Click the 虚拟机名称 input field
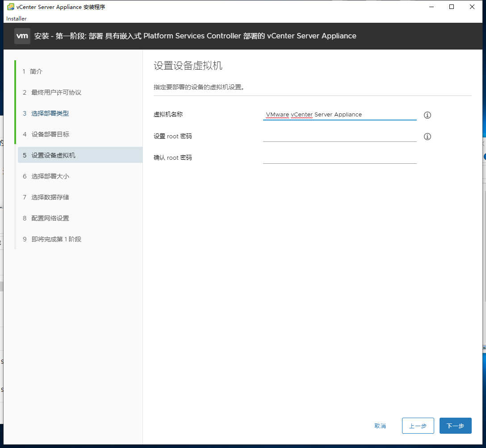This screenshot has width=486, height=448. pyautogui.click(x=339, y=115)
